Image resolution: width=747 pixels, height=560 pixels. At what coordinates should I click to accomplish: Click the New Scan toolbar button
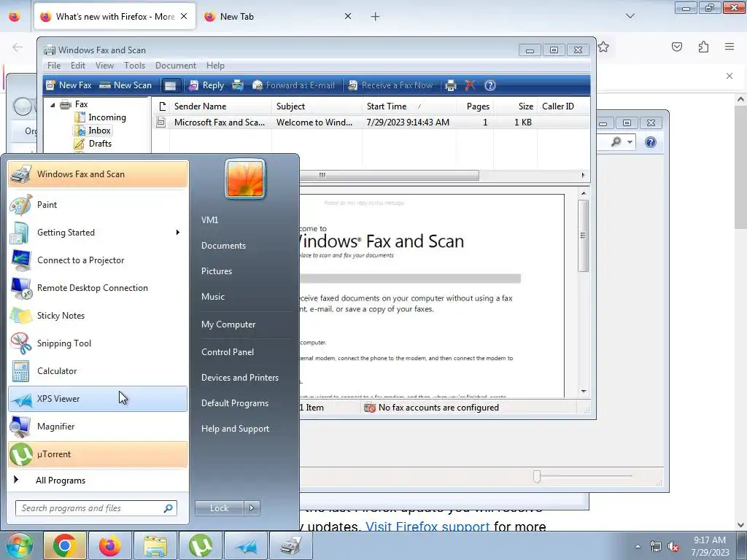(x=125, y=85)
